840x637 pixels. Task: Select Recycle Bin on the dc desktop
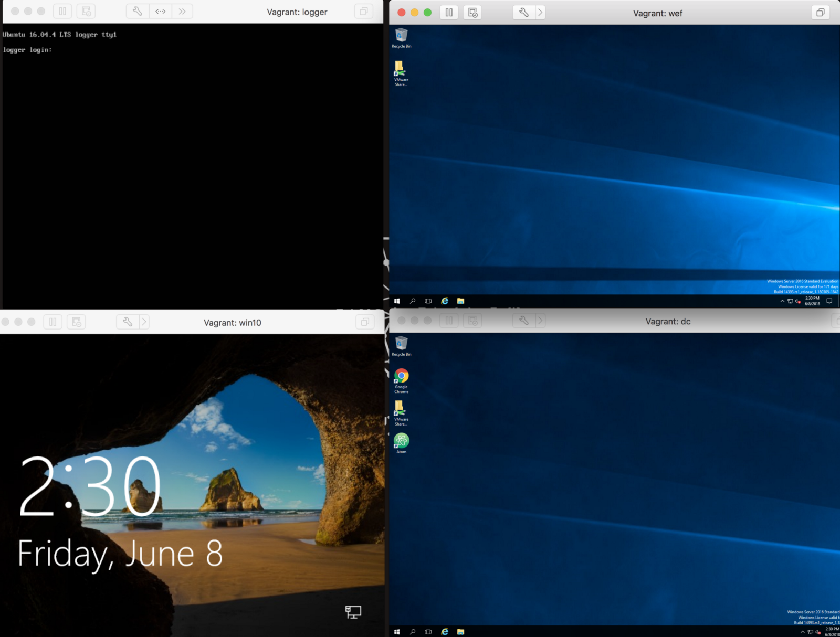pos(402,346)
